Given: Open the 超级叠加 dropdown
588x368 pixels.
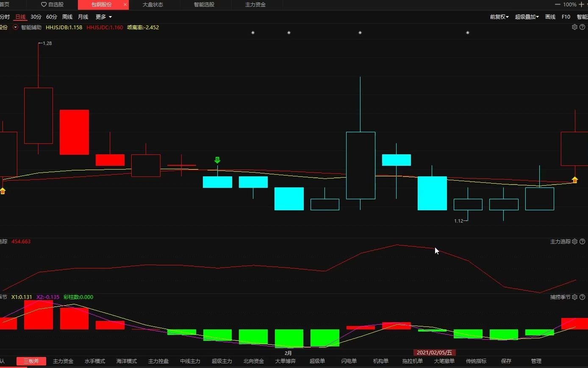Looking at the screenshot, I should point(527,17).
